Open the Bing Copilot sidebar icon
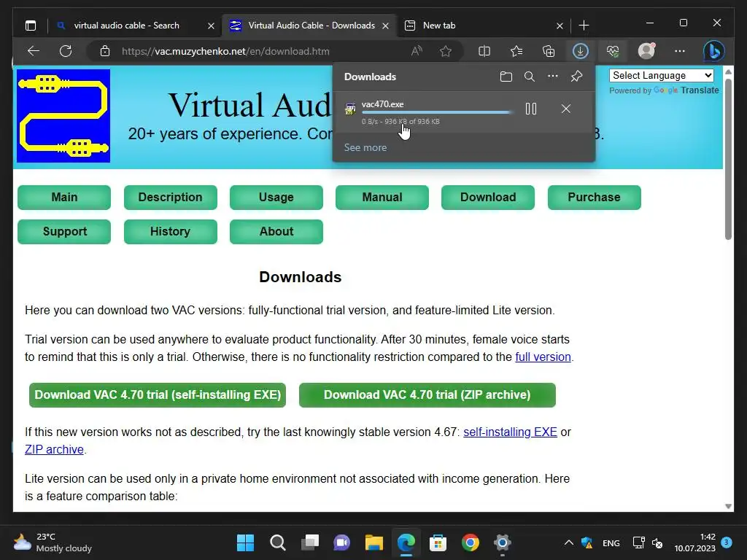Image resolution: width=747 pixels, height=560 pixels. click(x=714, y=51)
